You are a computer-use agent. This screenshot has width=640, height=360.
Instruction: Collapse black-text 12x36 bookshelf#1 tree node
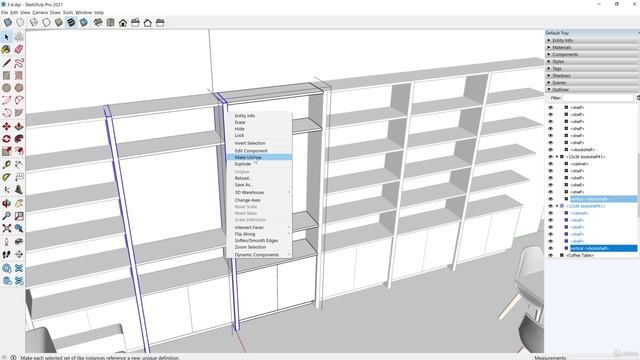[x=557, y=157]
